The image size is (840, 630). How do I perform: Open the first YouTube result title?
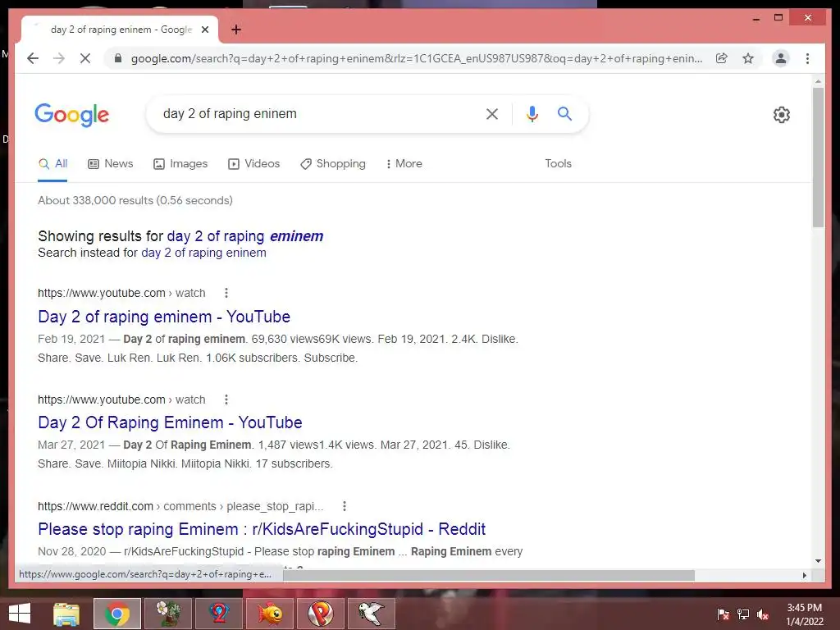tap(164, 317)
